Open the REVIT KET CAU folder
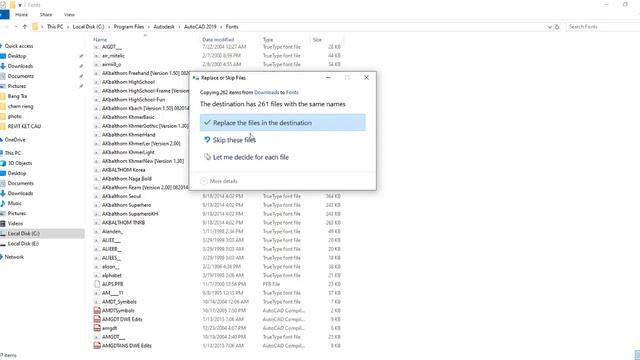 [24, 126]
